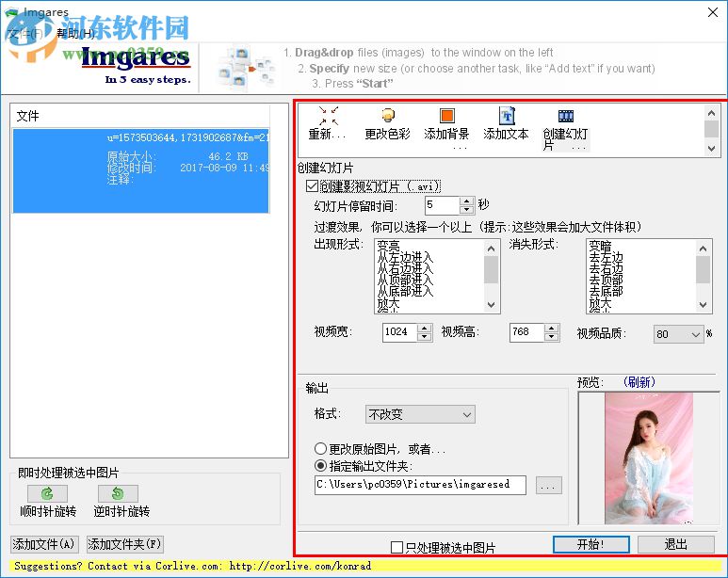The width and height of the screenshot is (728, 578).
Task: Select 从右边进入 appearance effect
Action: pyautogui.click(x=405, y=268)
